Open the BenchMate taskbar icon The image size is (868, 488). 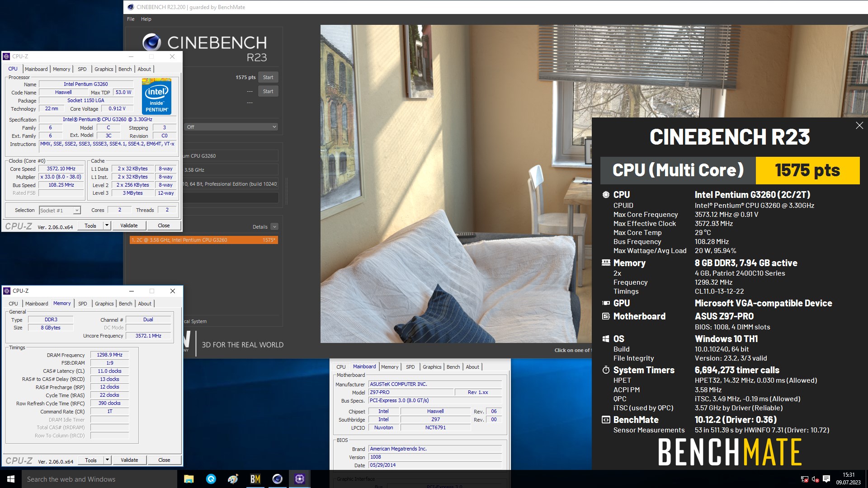coord(255,479)
